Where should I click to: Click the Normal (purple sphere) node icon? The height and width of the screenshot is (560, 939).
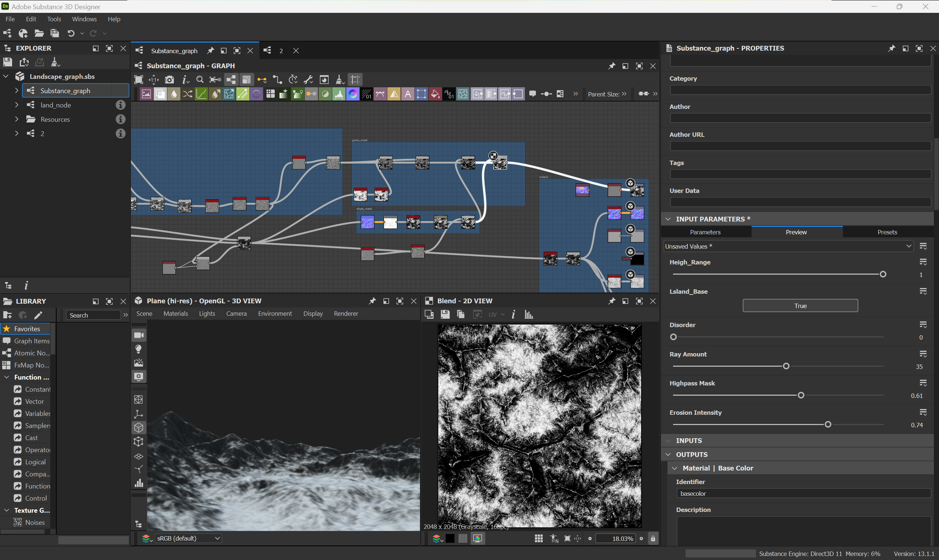pyautogui.click(x=256, y=94)
